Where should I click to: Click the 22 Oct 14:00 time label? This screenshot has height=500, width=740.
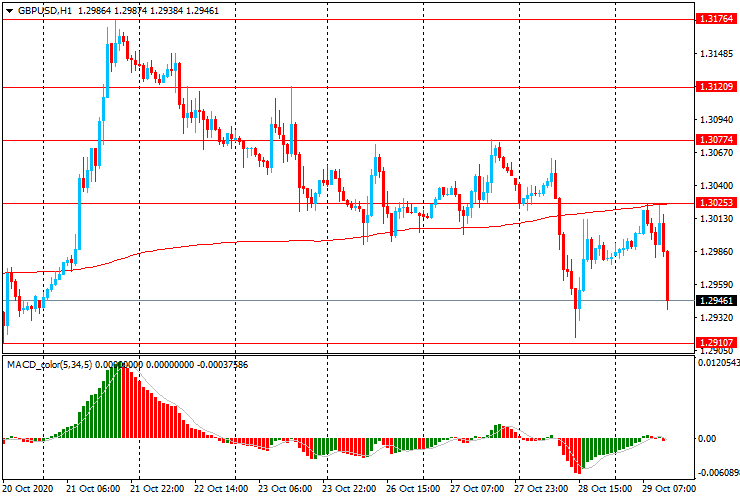coord(221,489)
